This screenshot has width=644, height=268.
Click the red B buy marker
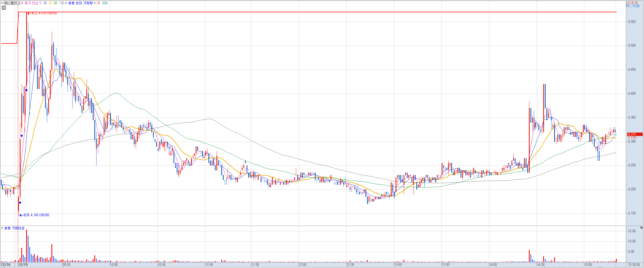(171, 153)
